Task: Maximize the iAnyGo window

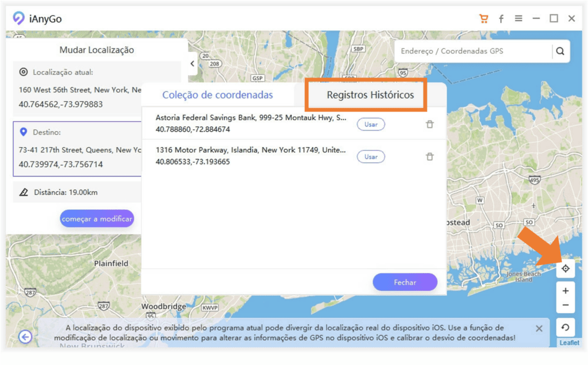Action: click(554, 18)
